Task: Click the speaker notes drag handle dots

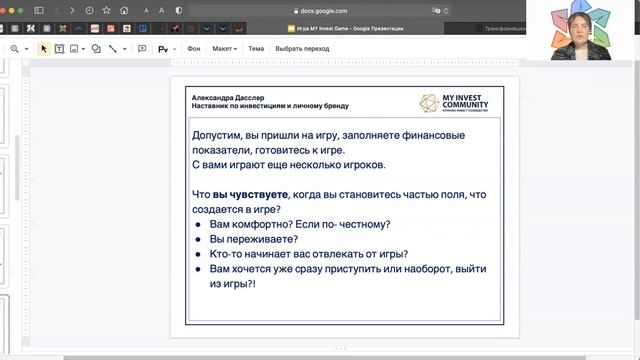Action: click(340, 349)
